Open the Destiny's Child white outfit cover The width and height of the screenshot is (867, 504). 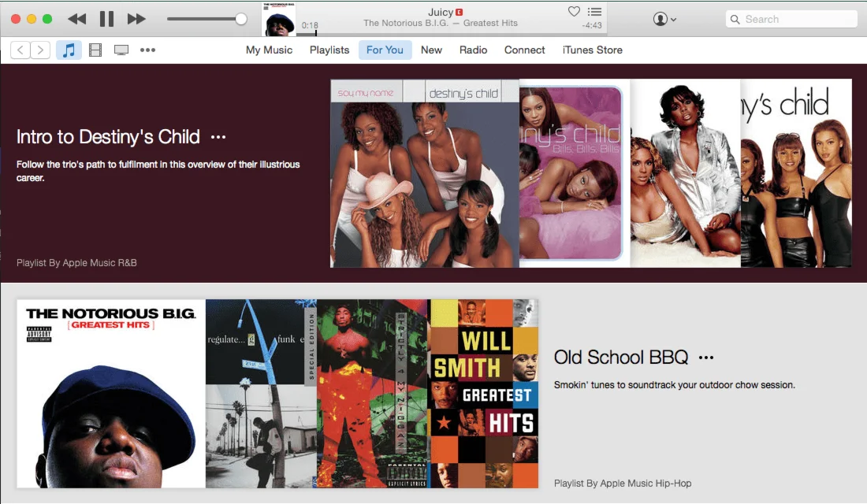(x=685, y=173)
